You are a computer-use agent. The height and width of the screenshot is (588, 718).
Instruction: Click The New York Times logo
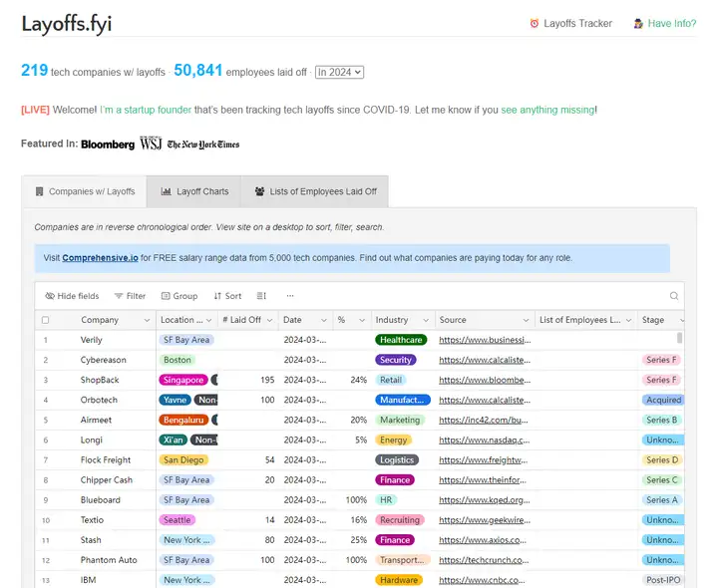click(x=203, y=145)
